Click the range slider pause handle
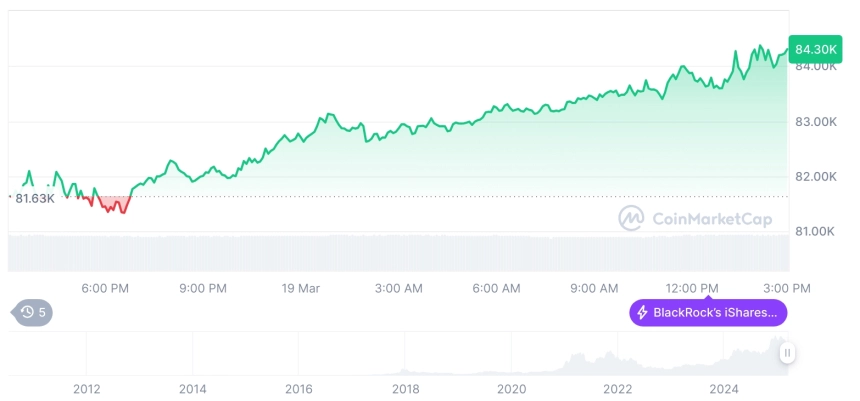 coord(787,353)
